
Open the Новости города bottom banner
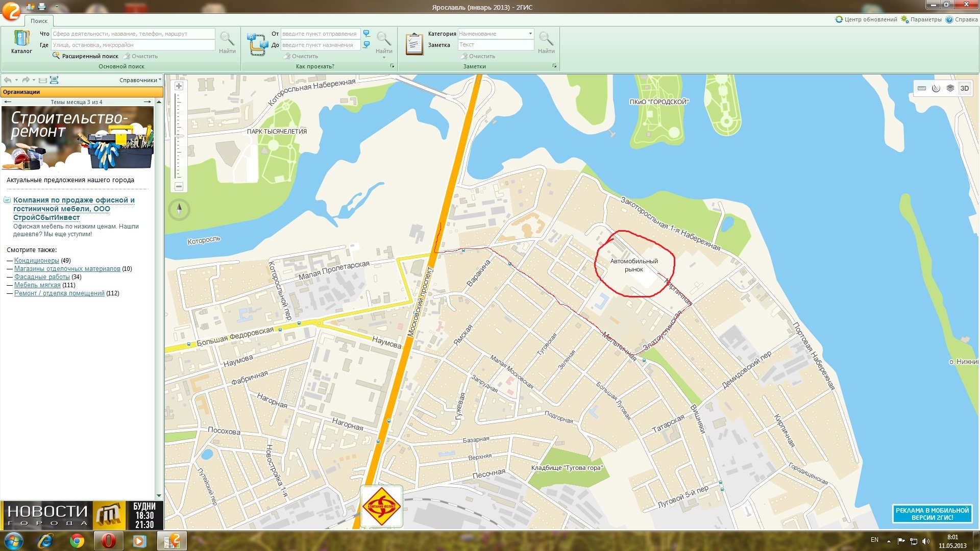click(x=82, y=515)
